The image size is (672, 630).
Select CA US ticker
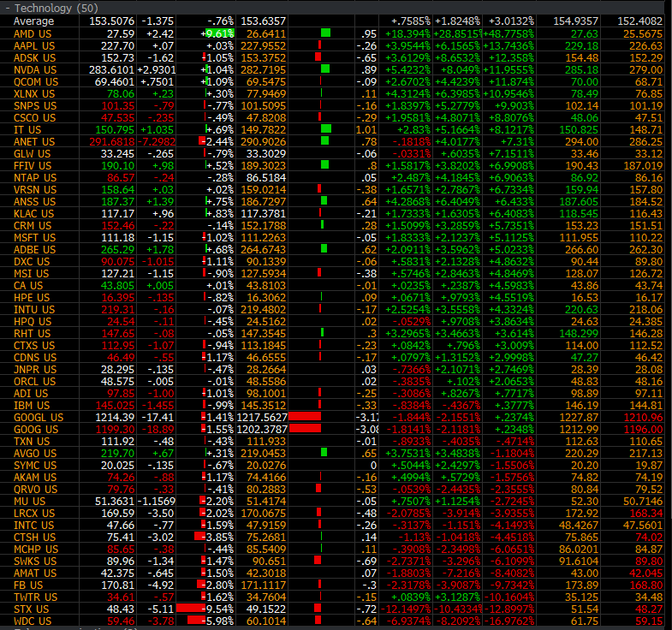coord(28,286)
